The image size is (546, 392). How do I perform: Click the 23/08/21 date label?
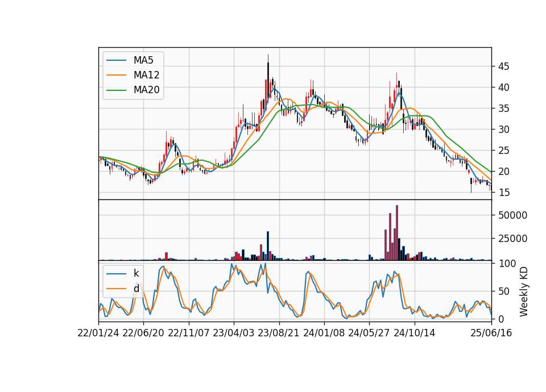click(x=279, y=333)
